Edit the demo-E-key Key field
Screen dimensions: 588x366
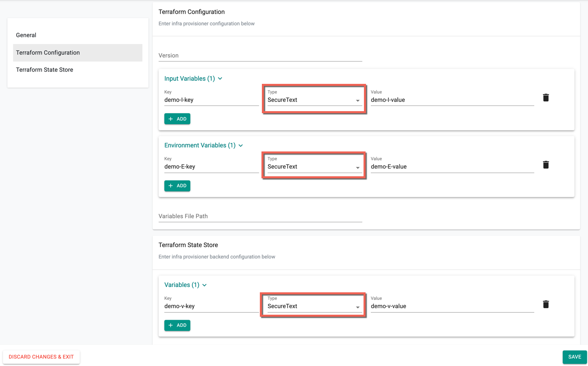point(211,164)
